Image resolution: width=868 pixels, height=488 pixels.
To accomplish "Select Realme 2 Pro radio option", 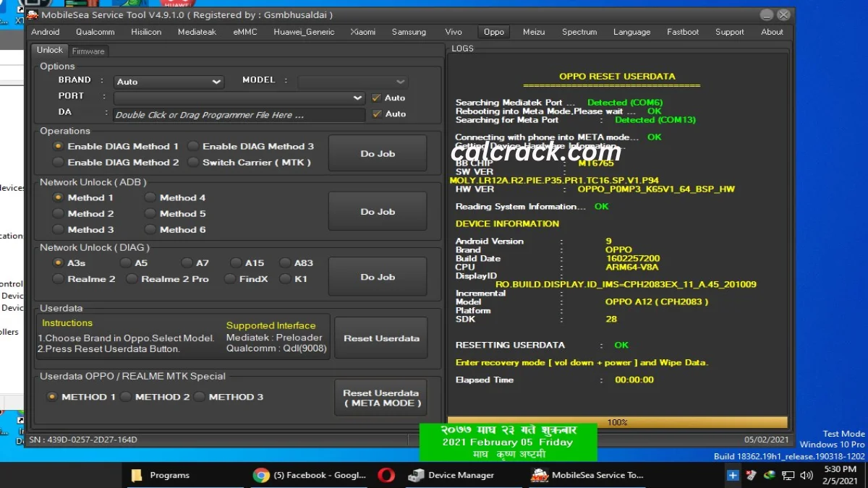I will (168, 279).
